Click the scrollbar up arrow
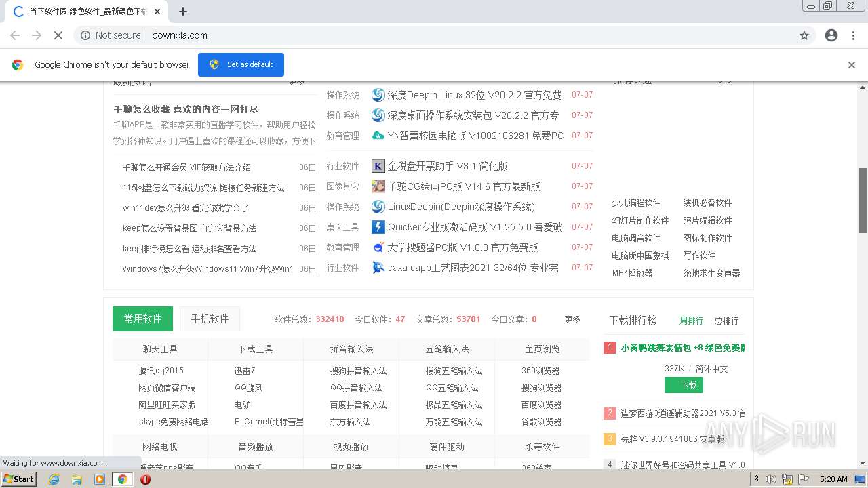Viewport: 868px width, 488px height. 863,87
